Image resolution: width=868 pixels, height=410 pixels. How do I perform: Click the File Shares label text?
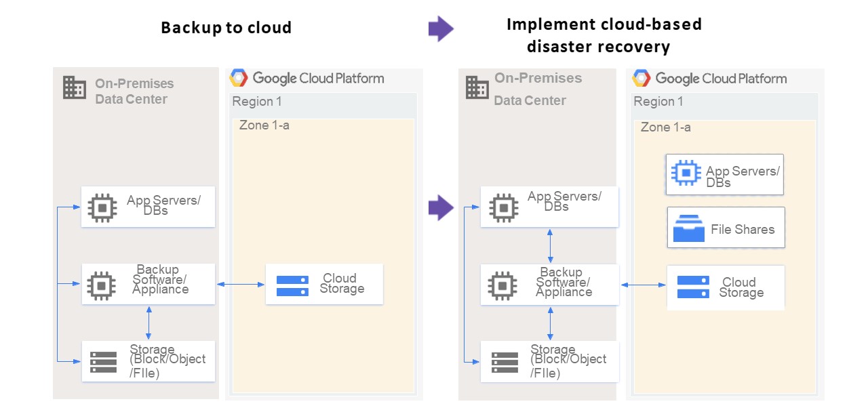coord(743,229)
